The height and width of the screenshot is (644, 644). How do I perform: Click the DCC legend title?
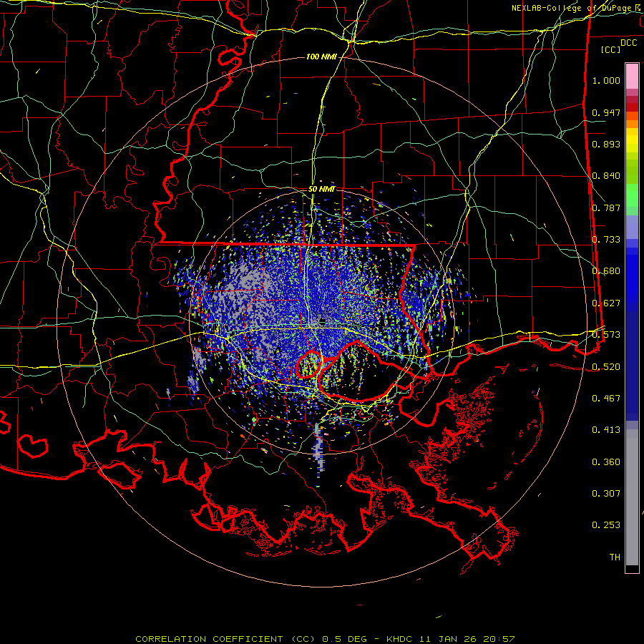pos(628,43)
